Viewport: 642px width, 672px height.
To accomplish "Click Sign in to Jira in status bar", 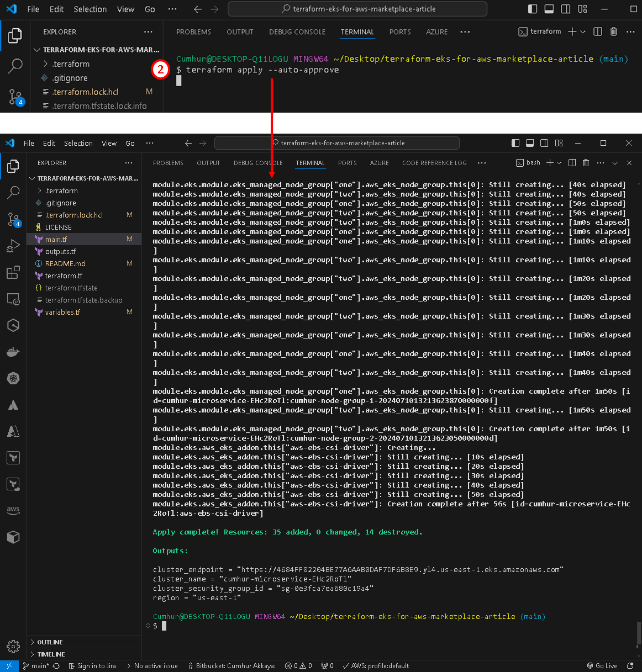I will point(92,666).
